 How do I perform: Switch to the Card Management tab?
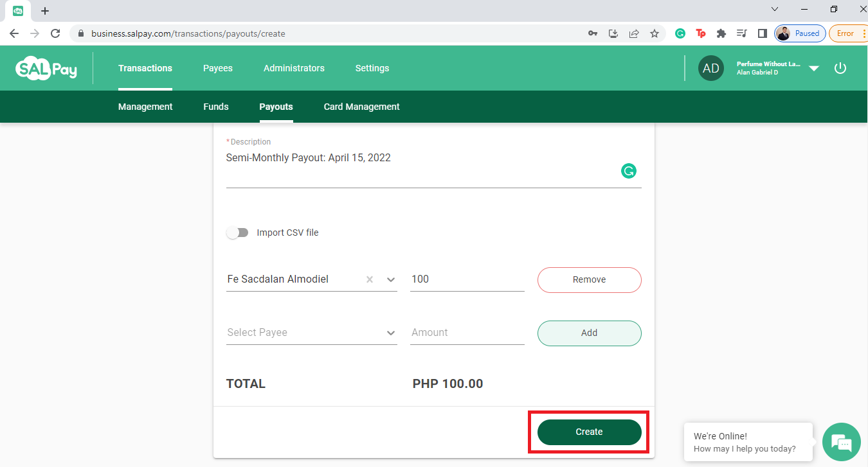click(x=362, y=107)
